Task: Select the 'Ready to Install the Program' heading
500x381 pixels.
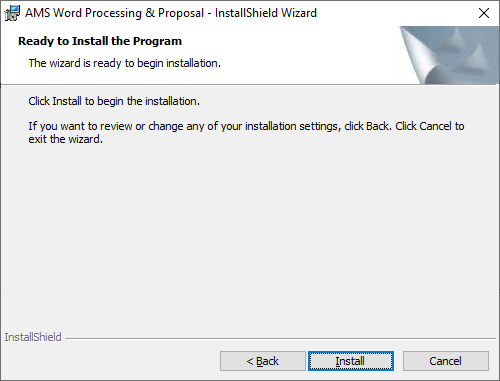Action: coord(100,41)
